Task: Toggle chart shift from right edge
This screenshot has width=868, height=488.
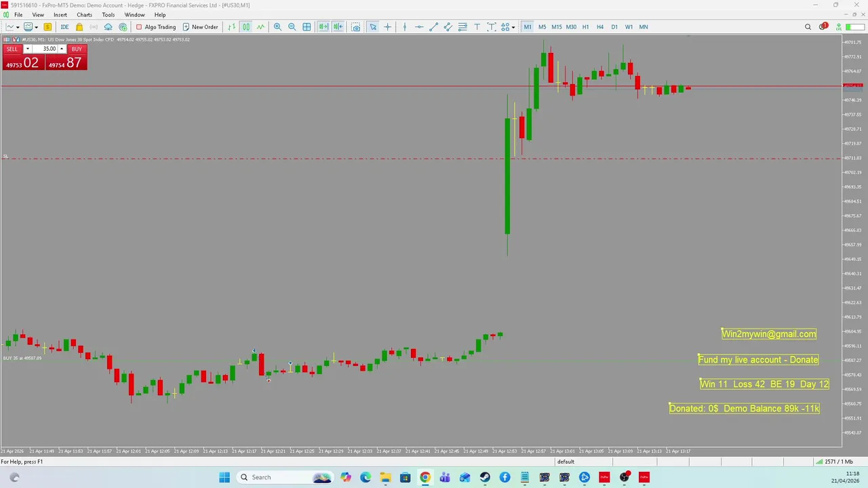Action: point(338,27)
